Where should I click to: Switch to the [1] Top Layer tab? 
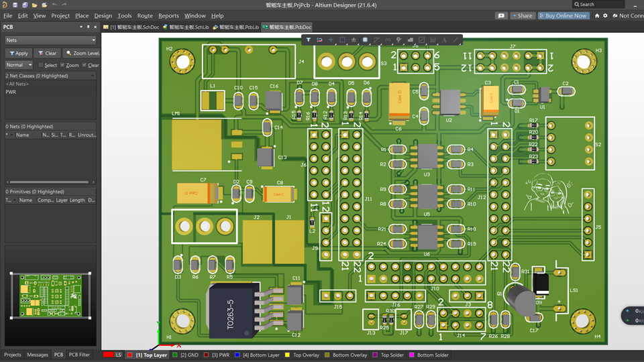148,355
